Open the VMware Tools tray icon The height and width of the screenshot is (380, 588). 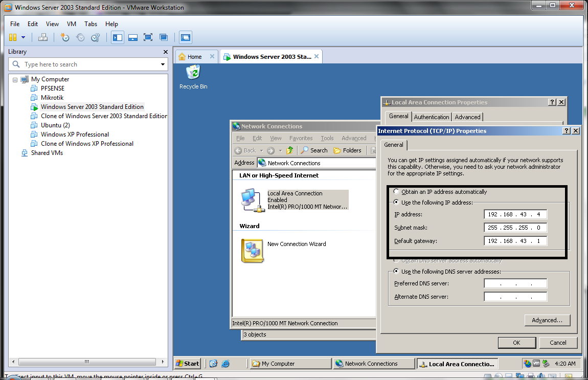(536, 363)
